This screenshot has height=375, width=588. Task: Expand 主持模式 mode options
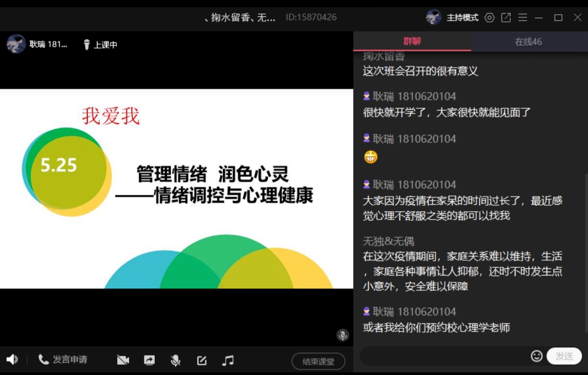(462, 17)
